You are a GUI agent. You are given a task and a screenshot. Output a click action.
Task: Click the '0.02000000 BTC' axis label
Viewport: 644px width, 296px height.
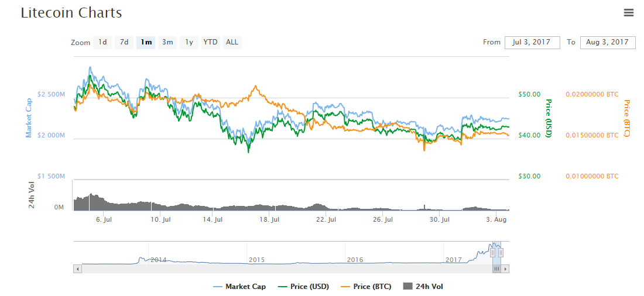coord(592,94)
